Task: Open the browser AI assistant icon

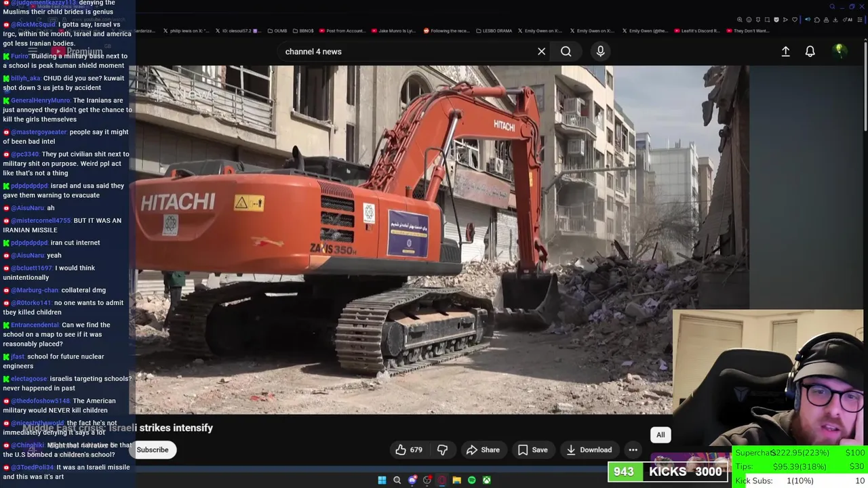Action: pos(847,20)
